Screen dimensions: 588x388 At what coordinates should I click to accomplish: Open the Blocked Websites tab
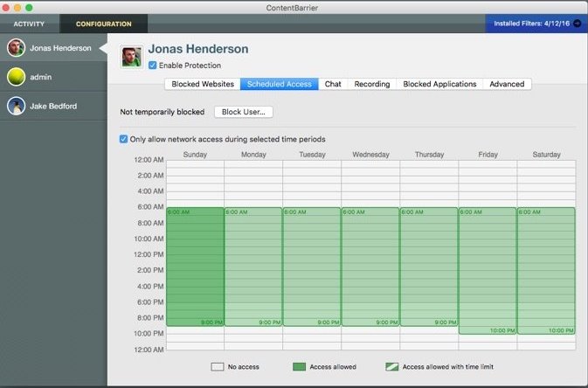point(203,84)
